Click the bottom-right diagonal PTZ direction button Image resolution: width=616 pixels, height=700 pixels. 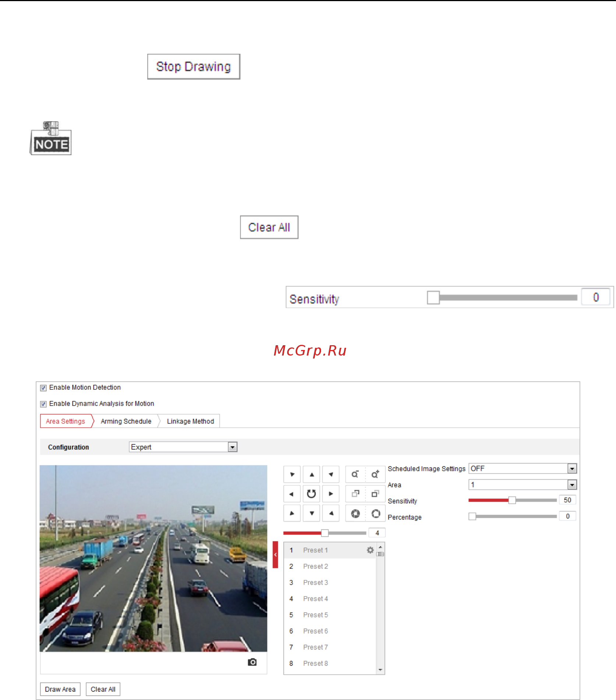(331, 513)
